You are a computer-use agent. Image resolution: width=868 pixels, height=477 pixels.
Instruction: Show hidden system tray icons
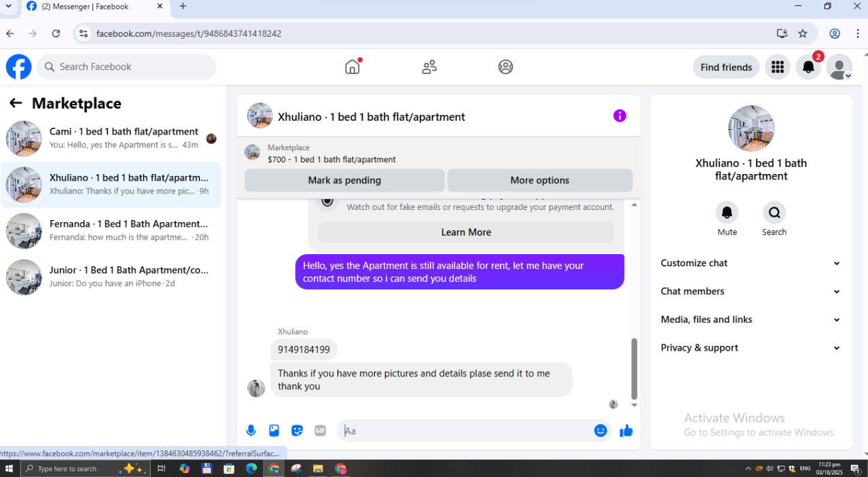[x=748, y=469]
